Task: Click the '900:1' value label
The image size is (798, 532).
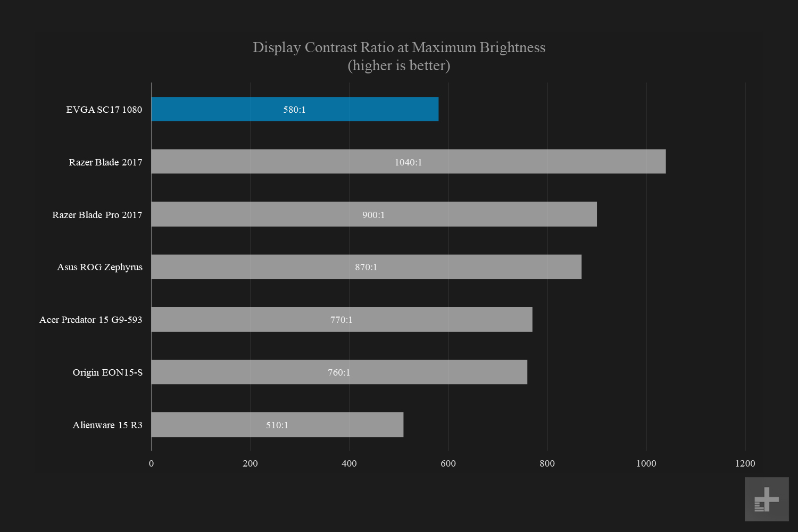Action: (373, 215)
